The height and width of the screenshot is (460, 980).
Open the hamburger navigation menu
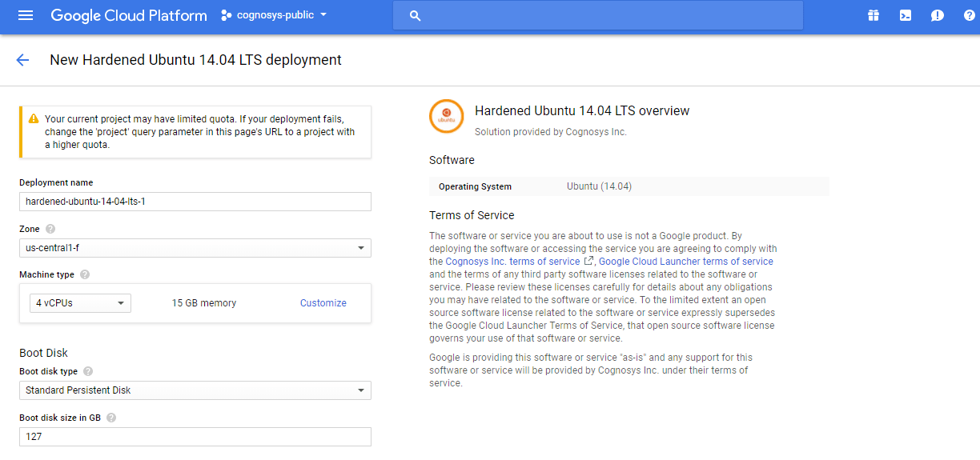[26, 15]
